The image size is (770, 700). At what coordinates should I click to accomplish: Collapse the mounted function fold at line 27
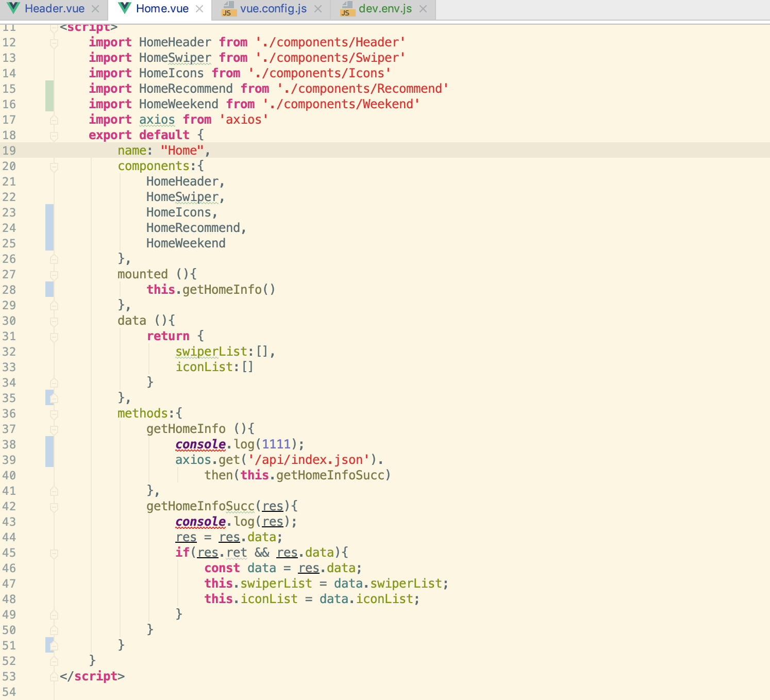[54, 275]
